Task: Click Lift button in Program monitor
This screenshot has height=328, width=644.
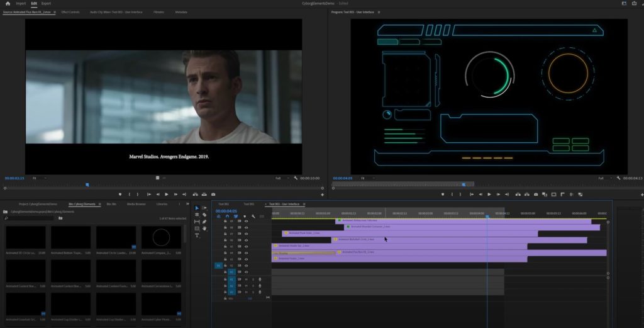Action: tap(518, 195)
